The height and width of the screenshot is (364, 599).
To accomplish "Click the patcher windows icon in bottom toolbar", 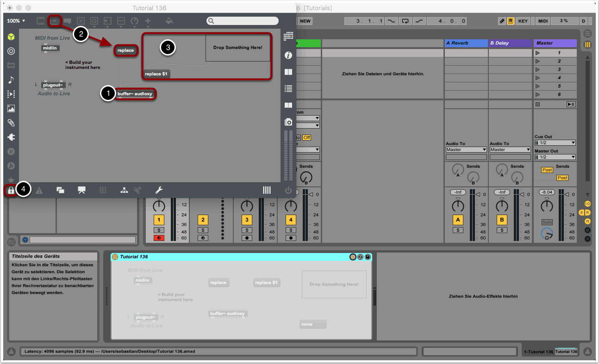I will 60,190.
